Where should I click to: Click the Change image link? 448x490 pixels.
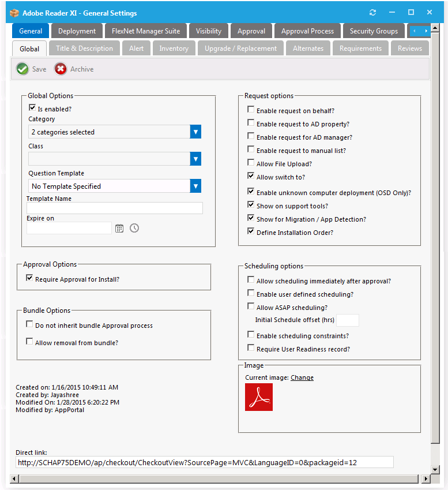click(x=302, y=377)
